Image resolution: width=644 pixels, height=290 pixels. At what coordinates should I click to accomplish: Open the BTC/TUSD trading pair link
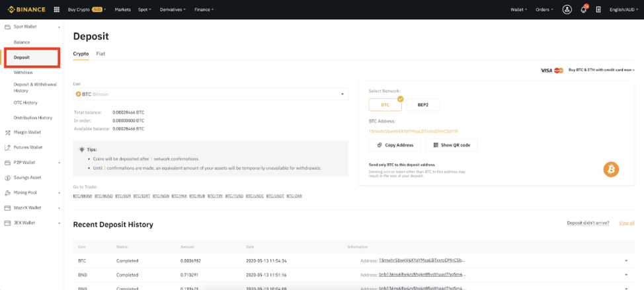point(233,196)
